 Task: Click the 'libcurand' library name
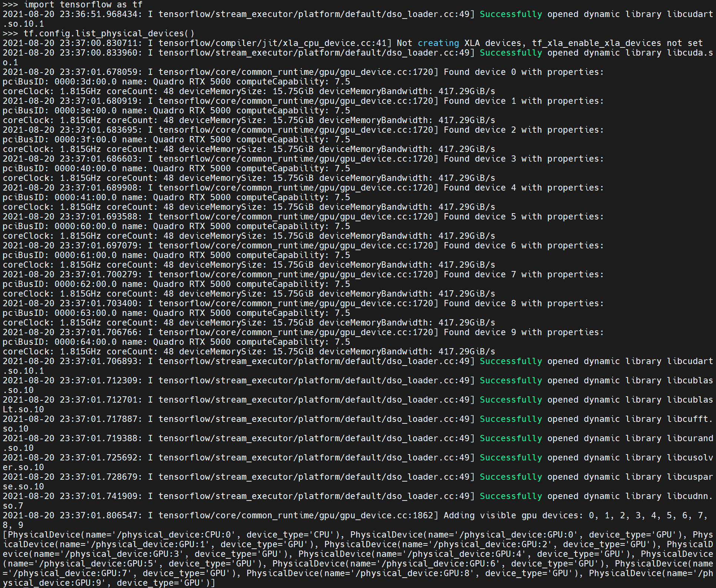coord(690,438)
